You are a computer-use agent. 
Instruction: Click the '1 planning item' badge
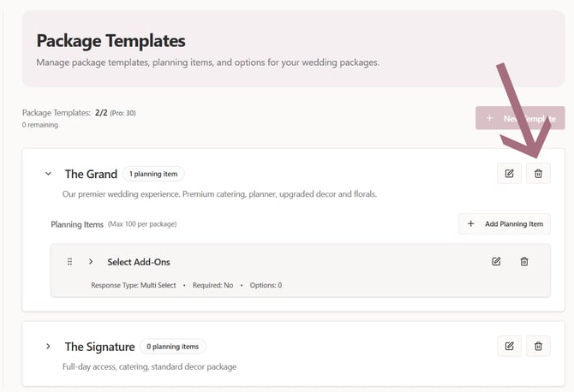coord(153,174)
